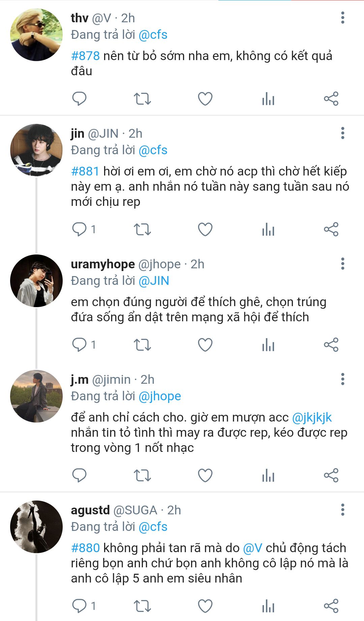Open uramyhope's profile avatar
This screenshot has width=364, height=621.
coord(36,281)
